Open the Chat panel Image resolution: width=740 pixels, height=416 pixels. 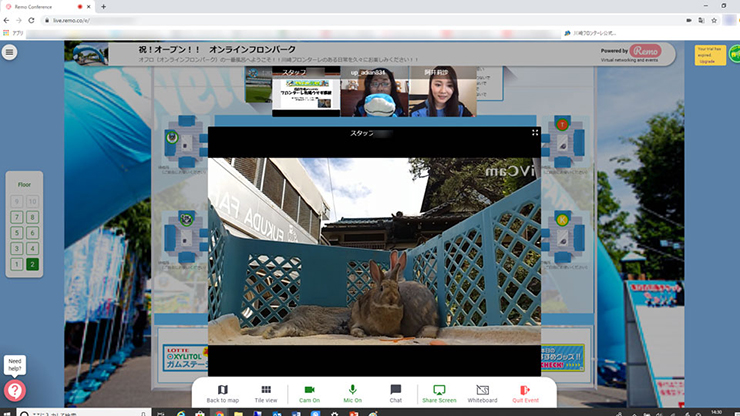tap(395, 394)
